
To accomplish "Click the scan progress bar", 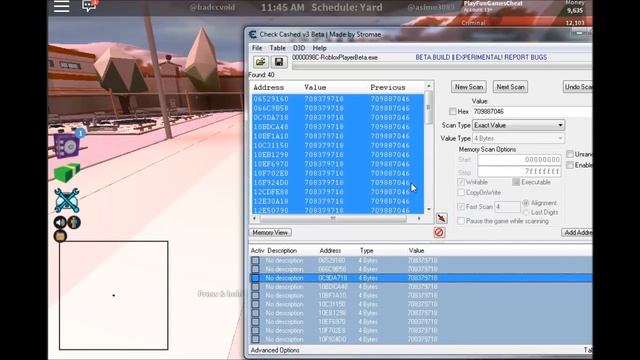I will [442, 67].
